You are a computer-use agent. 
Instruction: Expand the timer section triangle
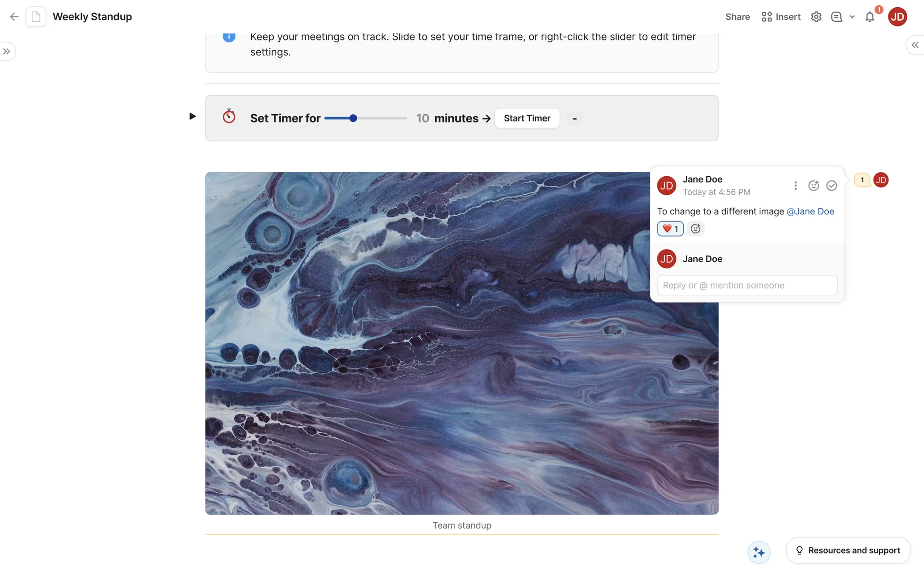tap(192, 116)
